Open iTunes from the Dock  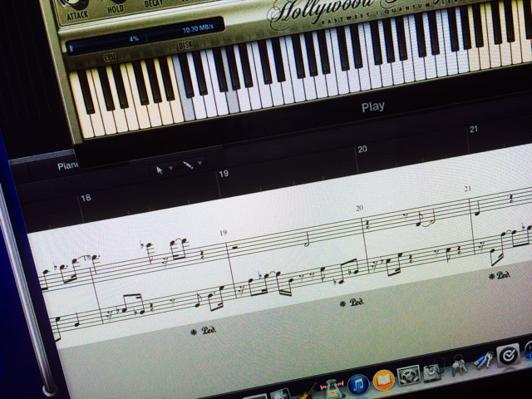click(x=358, y=384)
